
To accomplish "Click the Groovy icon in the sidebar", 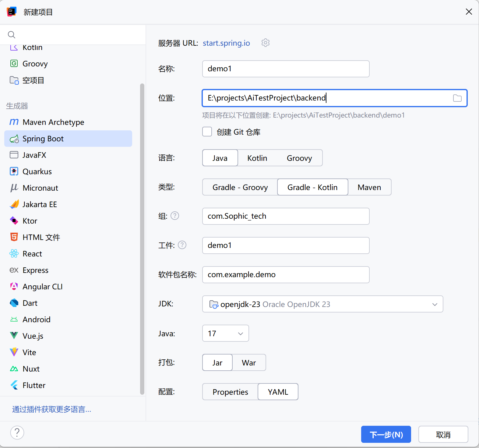I will click(14, 63).
